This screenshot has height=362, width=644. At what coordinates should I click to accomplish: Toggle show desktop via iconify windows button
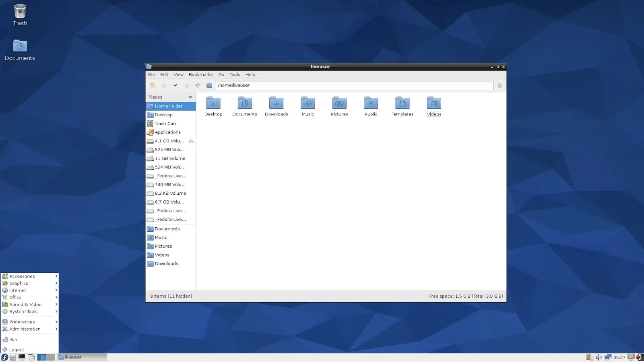click(31, 357)
